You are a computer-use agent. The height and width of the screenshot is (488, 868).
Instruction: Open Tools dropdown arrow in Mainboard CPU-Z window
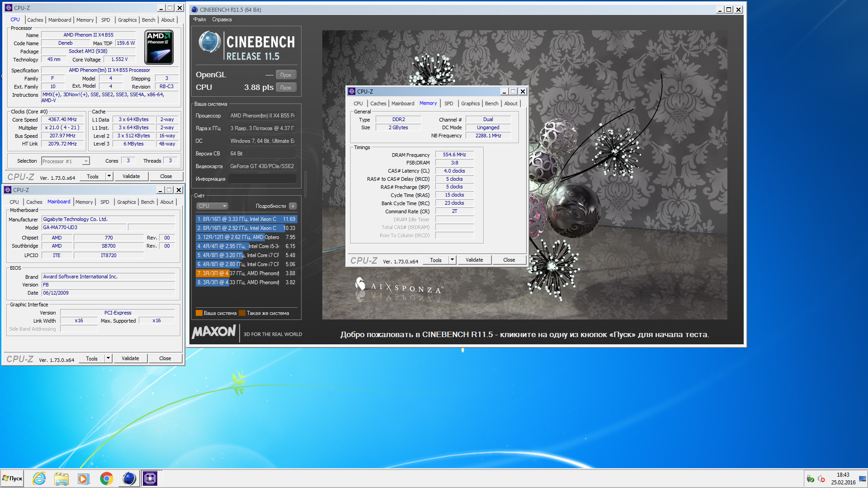[x=108, y=358]
